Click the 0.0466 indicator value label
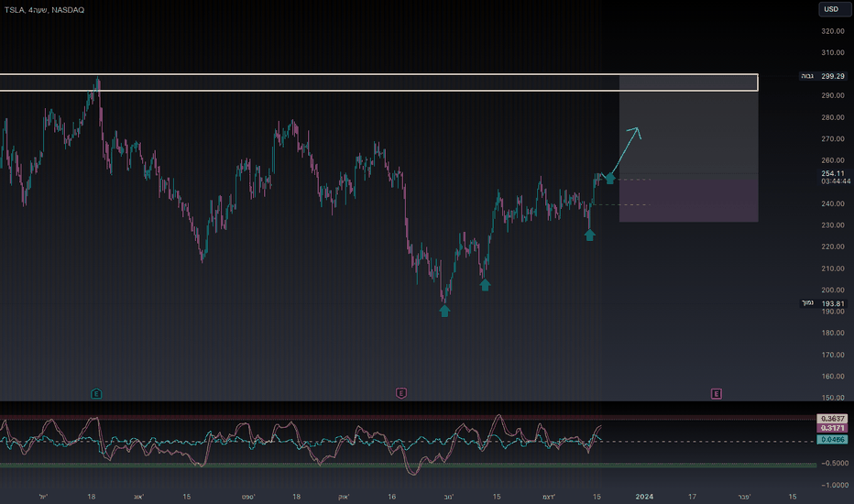Viewport: 854px width, 504px height. coord(832,439)
